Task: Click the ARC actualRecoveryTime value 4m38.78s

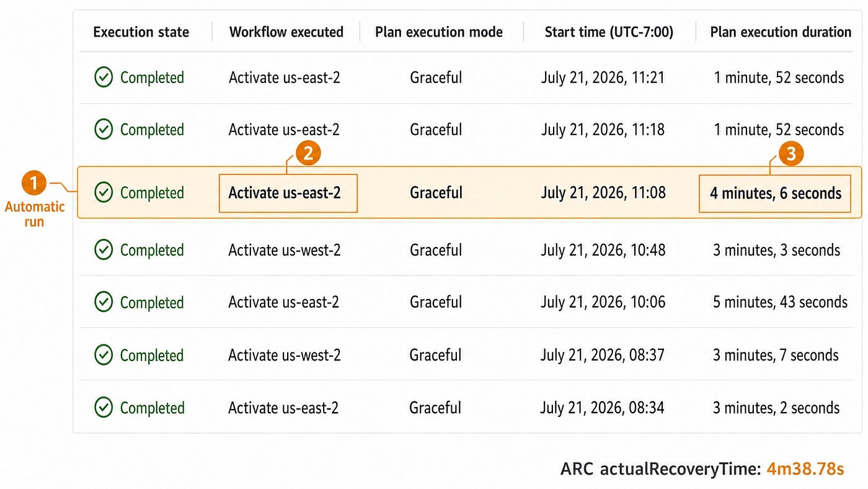Action: (805, 469)
